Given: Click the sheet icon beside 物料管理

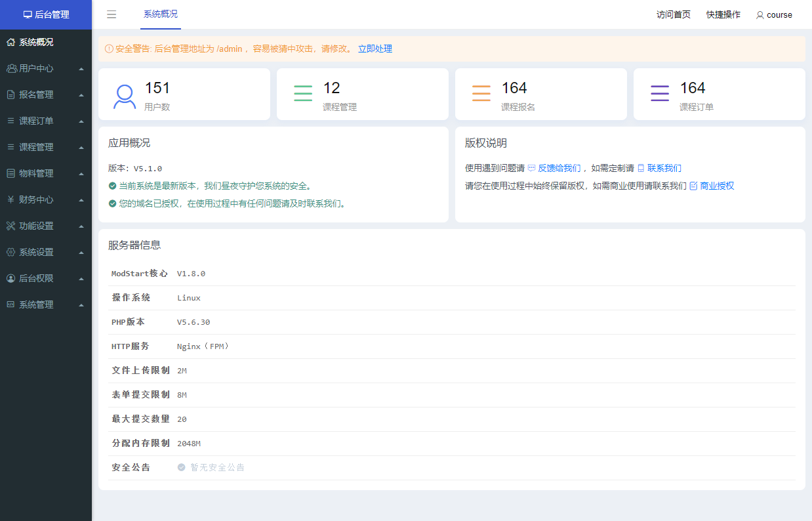Looking at the screenshot, I should [x=11, y=173].
